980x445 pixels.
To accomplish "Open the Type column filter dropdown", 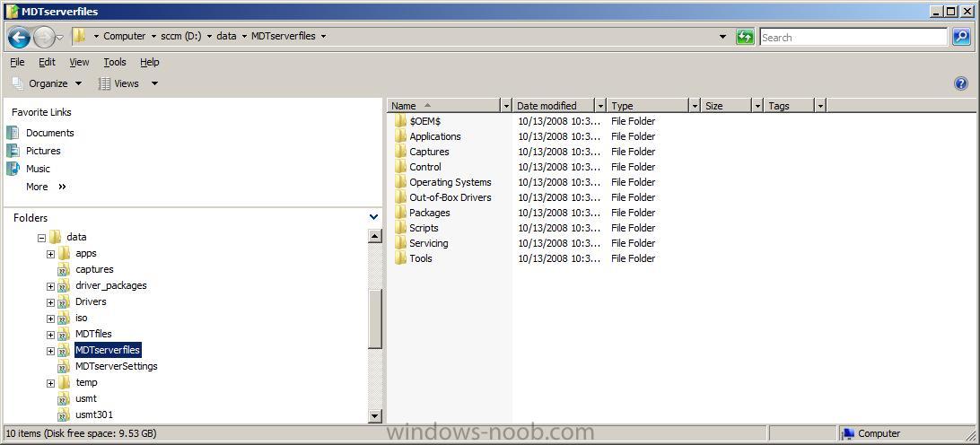I will pos(695,106).
